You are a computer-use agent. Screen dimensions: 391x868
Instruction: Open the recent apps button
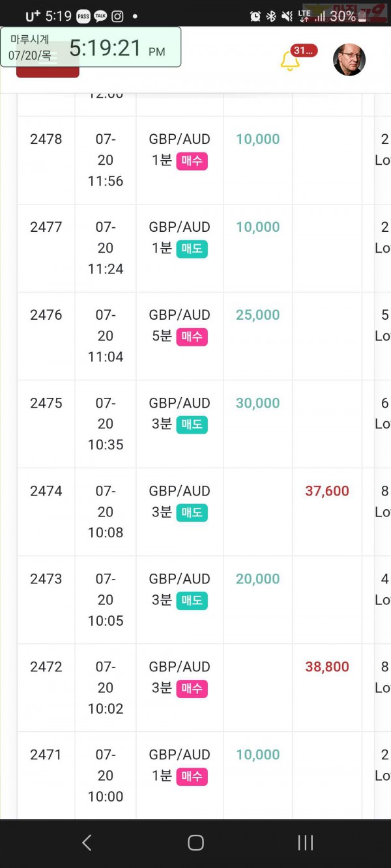(x=305, y=843)
